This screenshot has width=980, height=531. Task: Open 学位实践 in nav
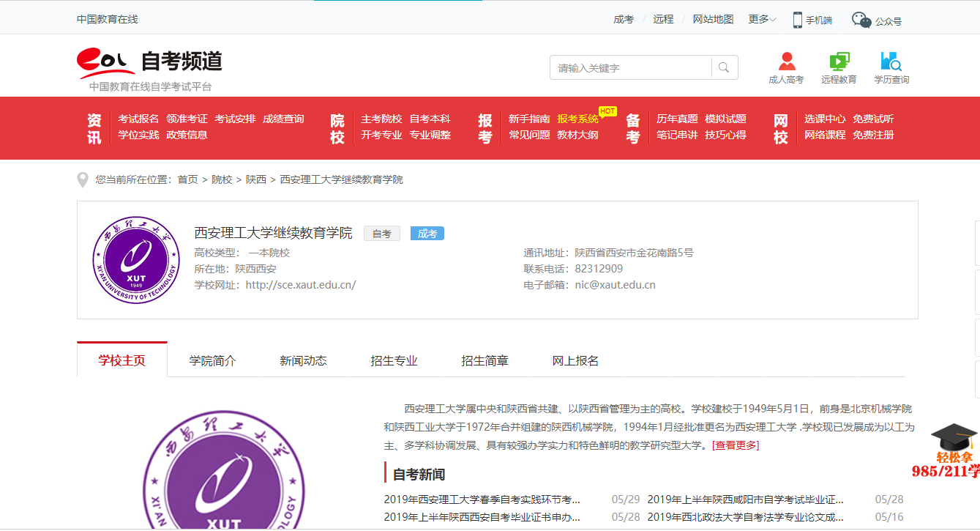click(138, 135)
